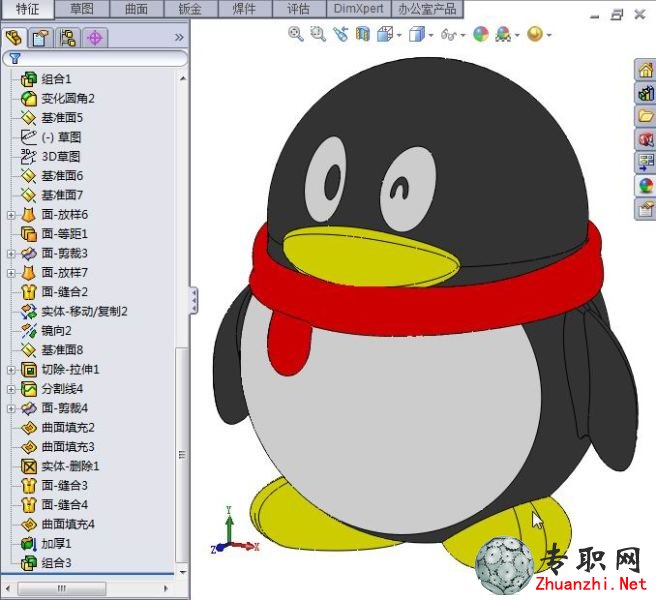Click the Section View icon
Viewport: 656px width, 600px height.
[363, 34]
